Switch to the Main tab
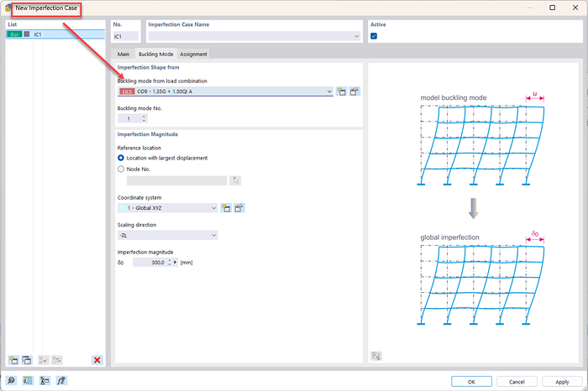The height and width of the screenshot is (391, 588). [123, 54]
